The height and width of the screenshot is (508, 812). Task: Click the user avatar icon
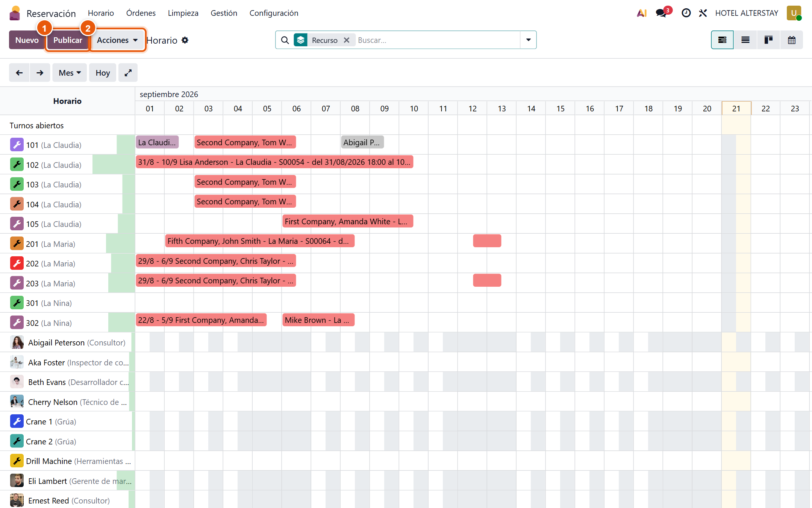click(794, 13)
